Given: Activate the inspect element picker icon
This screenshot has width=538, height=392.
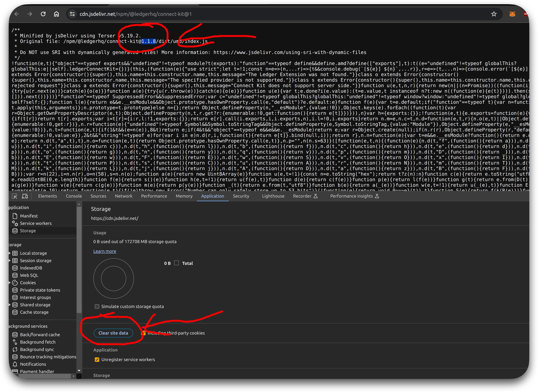Looking at the screenshot, I should 15,196.
